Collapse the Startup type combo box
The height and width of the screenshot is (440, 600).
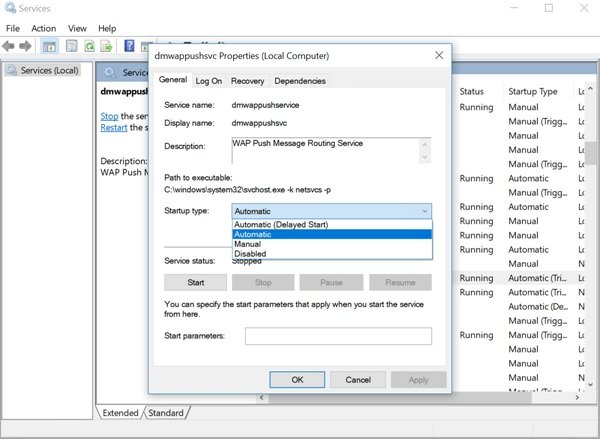(424, 211)
